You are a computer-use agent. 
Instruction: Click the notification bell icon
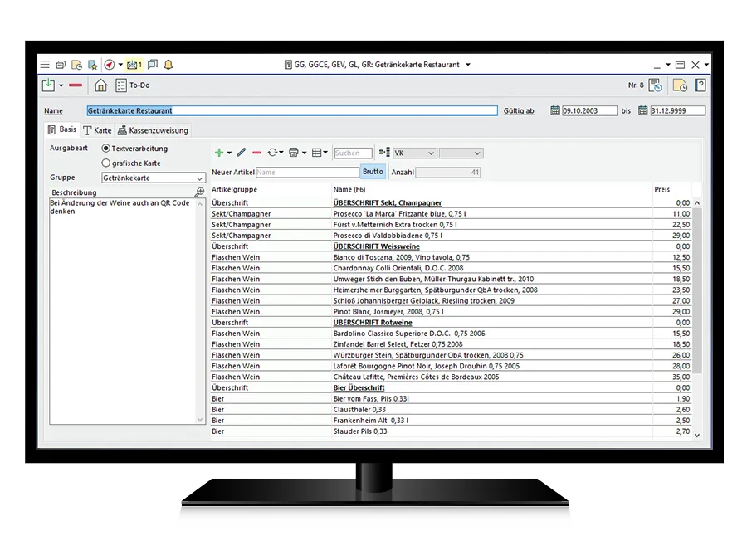[x=168, y=65]
